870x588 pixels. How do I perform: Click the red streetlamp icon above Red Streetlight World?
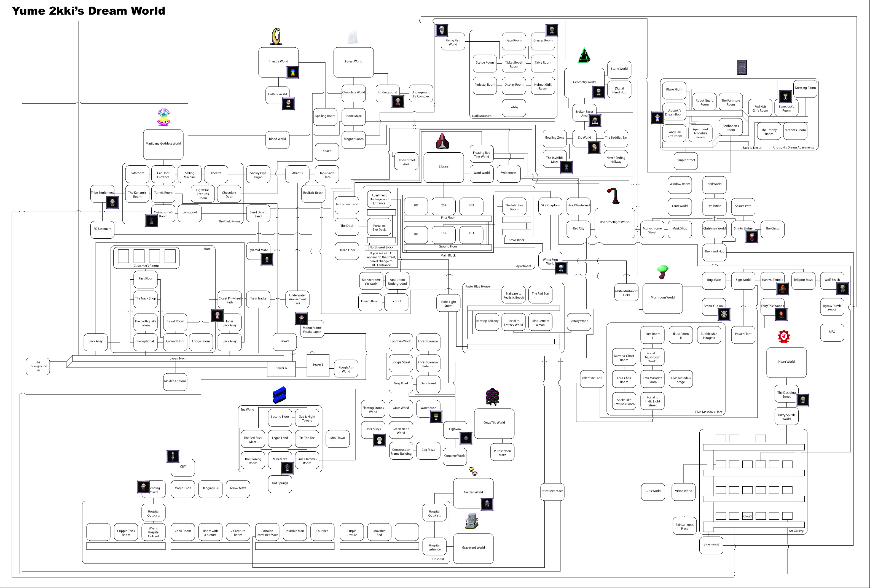click(x=614, y=195)
